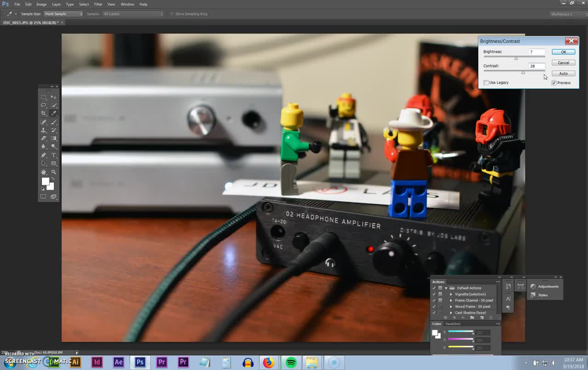Image resolution: width=588 pixels, height=370 pixels.
Task: Select the Horizontal Type tool
Action: pos(54,155)
